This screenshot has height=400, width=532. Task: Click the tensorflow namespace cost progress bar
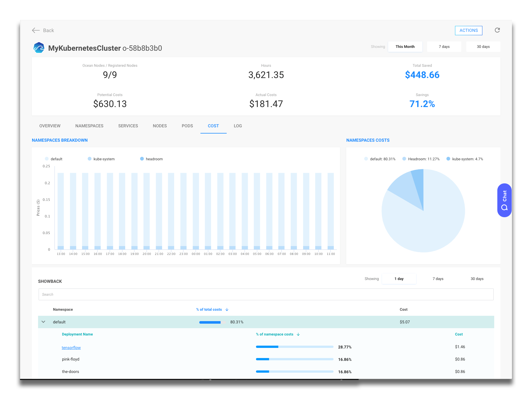click(x=294, y=347)
